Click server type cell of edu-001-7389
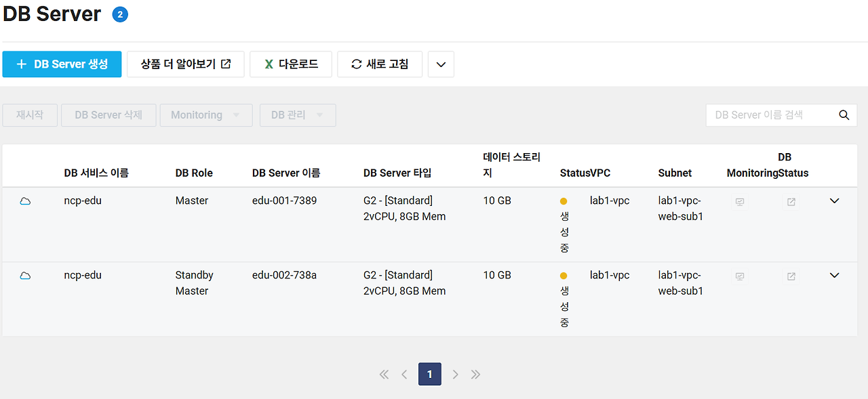Screen dimensions: 868x399 (x=405, y=209)
